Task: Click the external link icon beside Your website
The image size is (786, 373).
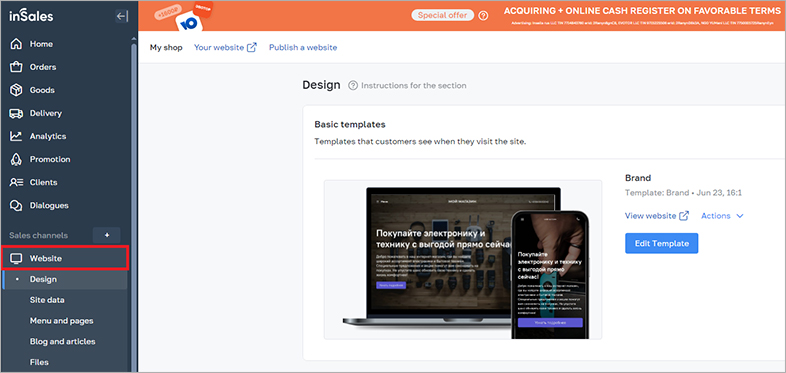Action: point(252,48)
